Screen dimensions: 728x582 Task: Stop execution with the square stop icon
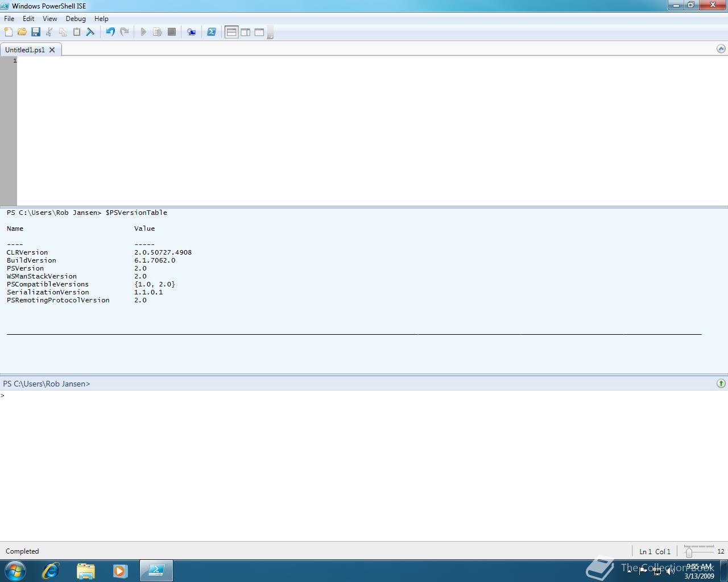coord(172,32)
